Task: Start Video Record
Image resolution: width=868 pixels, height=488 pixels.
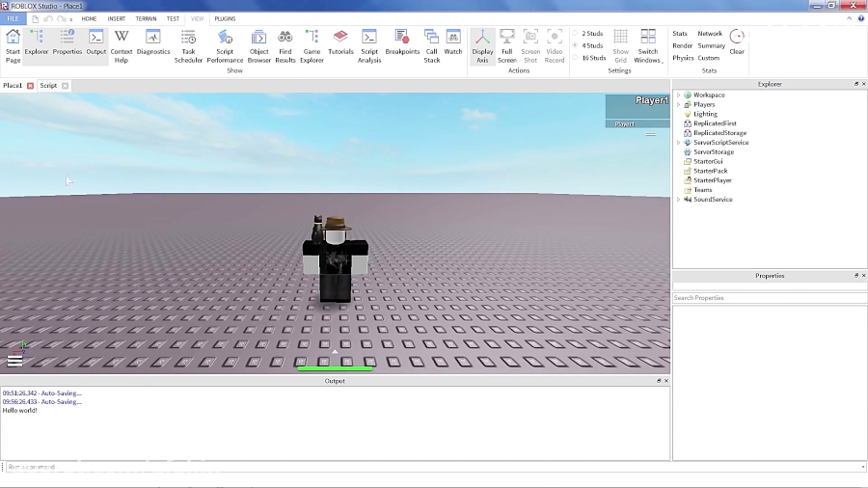Action: pos(555,46)
